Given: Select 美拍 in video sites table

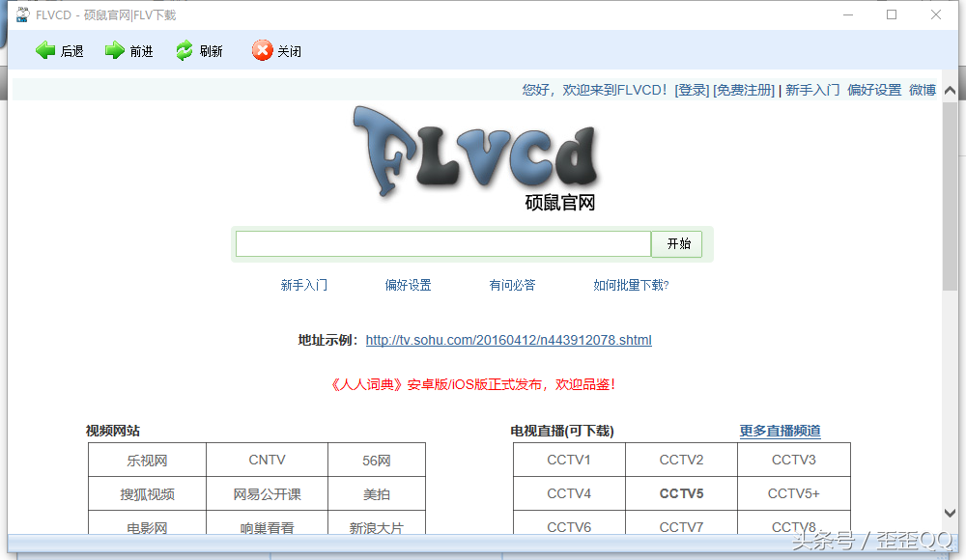Looking at the screenshot, I should pyautogui.click(x=377, y=494).
